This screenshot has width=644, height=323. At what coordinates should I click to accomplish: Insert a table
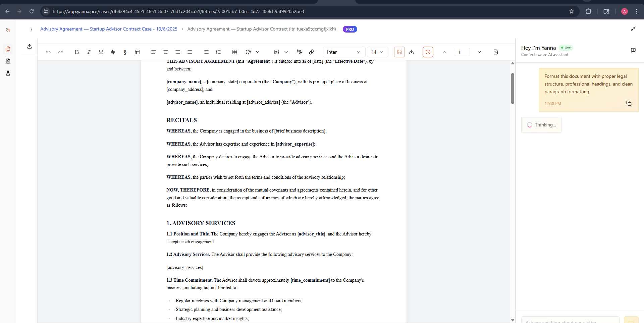[235, 52]
